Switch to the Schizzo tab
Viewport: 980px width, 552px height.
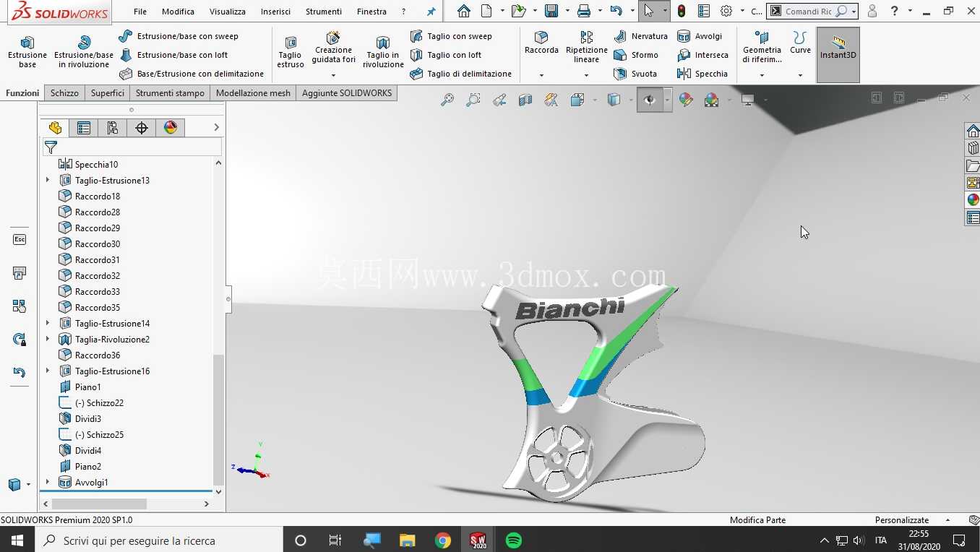64,93
